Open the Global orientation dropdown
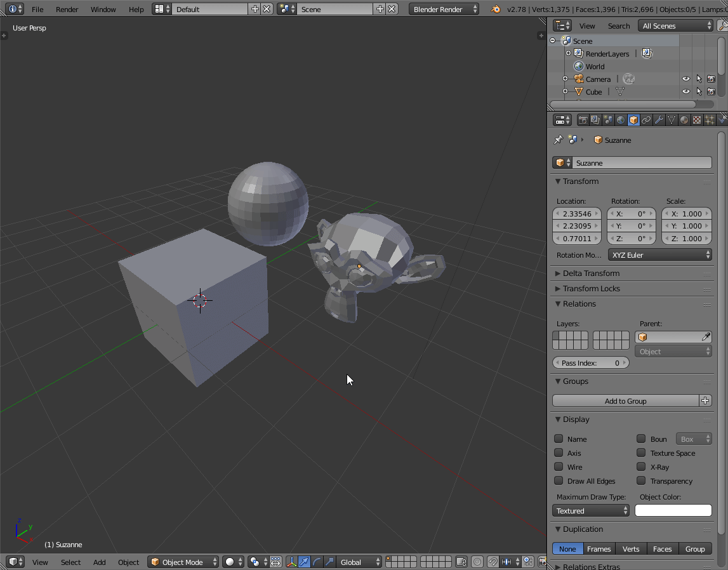728x570 pixels. [x=359, y=562]
